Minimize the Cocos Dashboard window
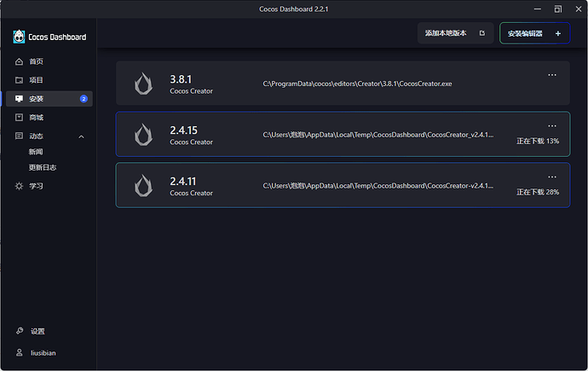Image resolution: width=588 pixels, height=371 pixels. [538, 9]
